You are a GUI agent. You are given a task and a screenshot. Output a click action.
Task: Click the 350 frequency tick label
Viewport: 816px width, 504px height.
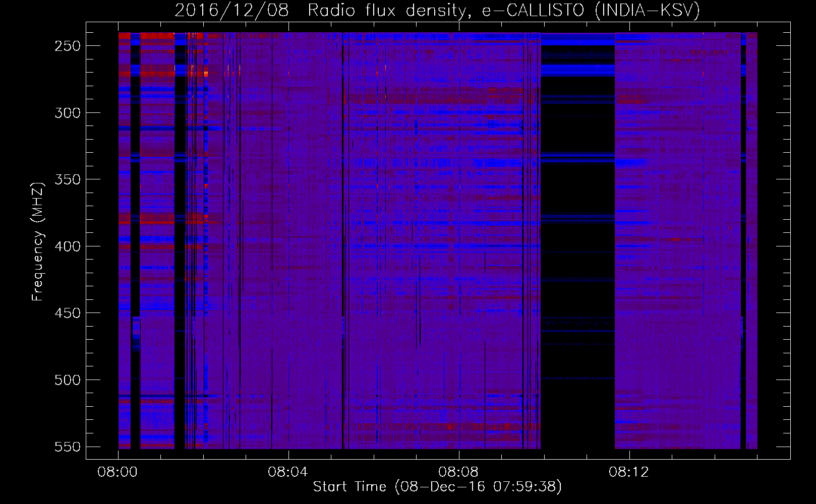[68, 179]
